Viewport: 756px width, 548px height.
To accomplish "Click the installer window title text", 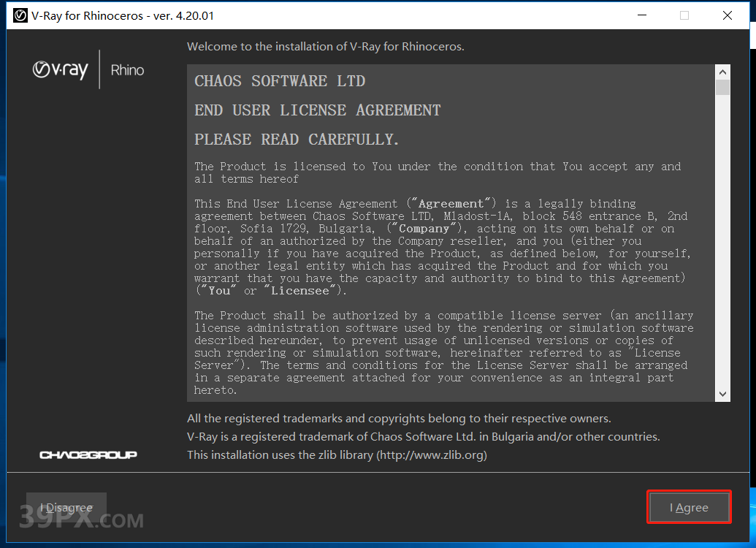I will pyautogui.click(x=123, y=15).
